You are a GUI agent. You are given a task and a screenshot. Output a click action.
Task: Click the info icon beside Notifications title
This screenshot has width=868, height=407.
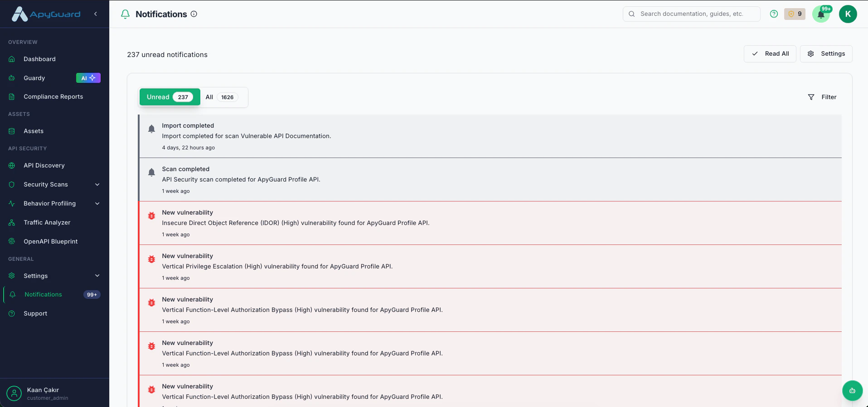[x=194, y=14]
